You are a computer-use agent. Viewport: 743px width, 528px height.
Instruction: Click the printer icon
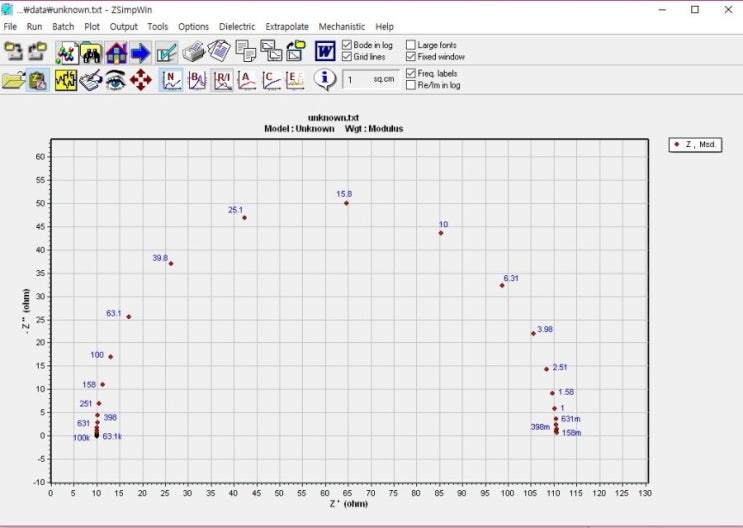click(x=194, y=51)
